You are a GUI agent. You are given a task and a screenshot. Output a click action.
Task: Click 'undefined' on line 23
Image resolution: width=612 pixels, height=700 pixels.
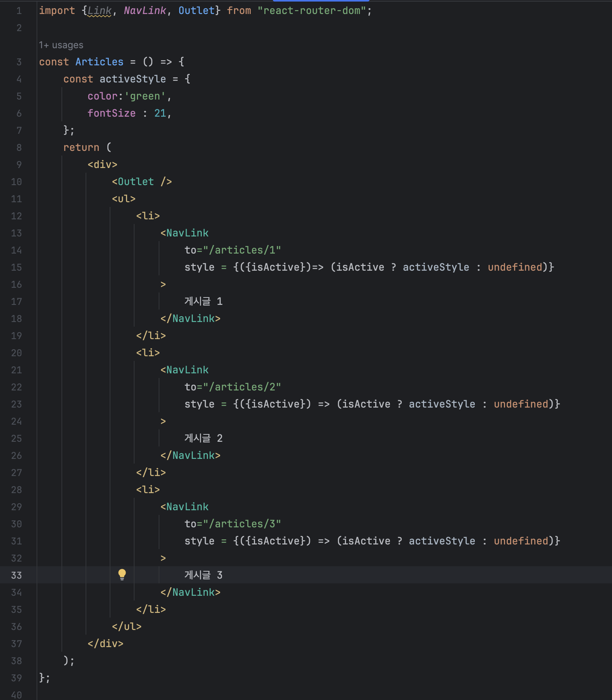[521, 404]
